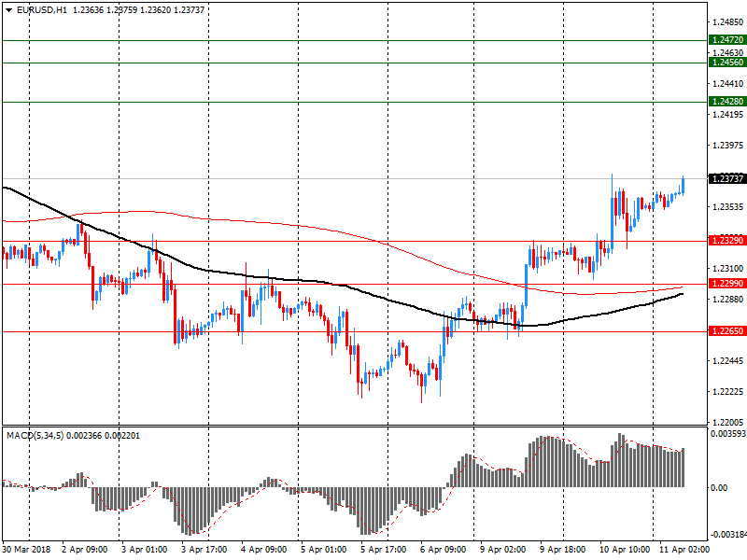Select the red 1.23290 level label
Screen dimensions: 747x560
(727, 241)
